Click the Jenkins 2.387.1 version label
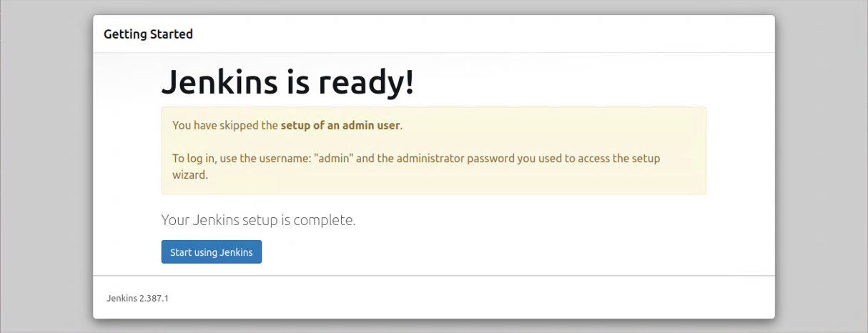 coord(137,298)
